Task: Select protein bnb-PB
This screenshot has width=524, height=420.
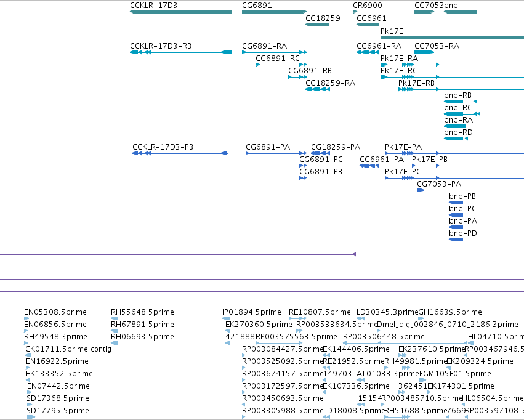Action: click(x=456, y=203)
